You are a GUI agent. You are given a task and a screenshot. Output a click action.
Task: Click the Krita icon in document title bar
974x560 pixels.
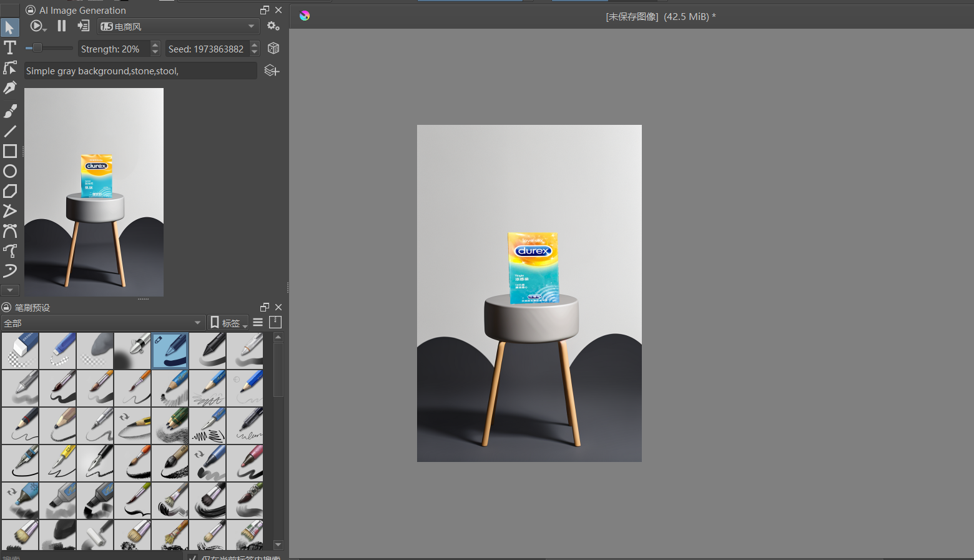pos(305,16)
